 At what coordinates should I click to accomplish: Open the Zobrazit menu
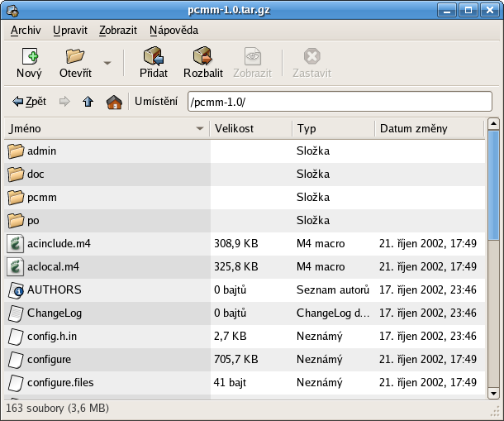tap(117, 31)
